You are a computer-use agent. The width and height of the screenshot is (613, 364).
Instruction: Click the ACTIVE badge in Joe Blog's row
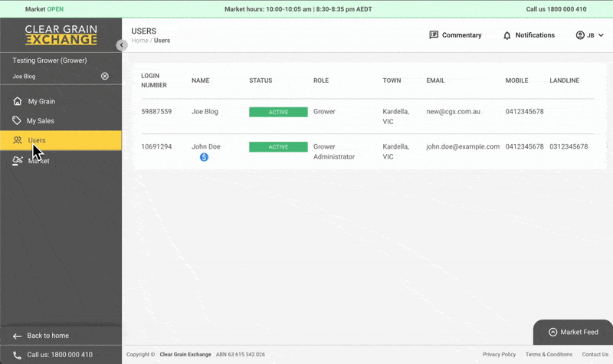click(x=278, y=112)
